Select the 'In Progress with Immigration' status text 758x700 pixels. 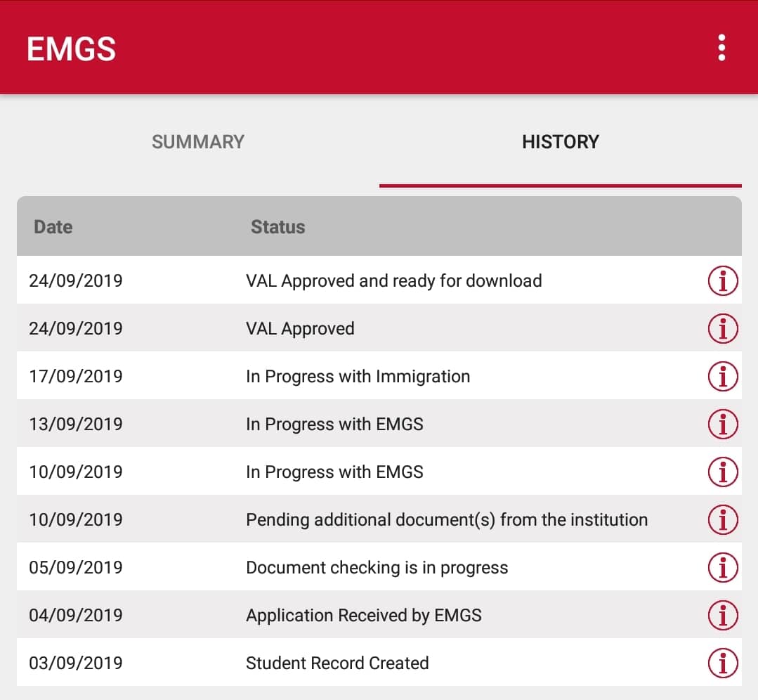click(x=358, y=376)
